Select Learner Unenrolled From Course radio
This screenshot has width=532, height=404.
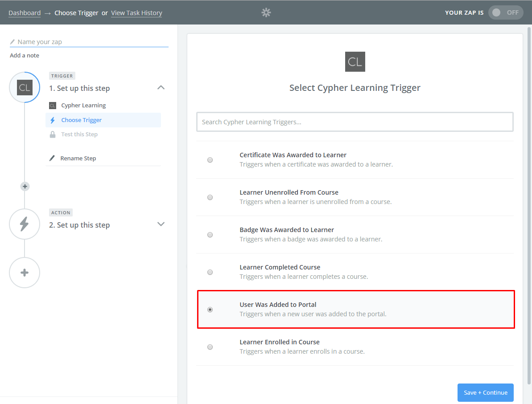(x=210, y=197)
